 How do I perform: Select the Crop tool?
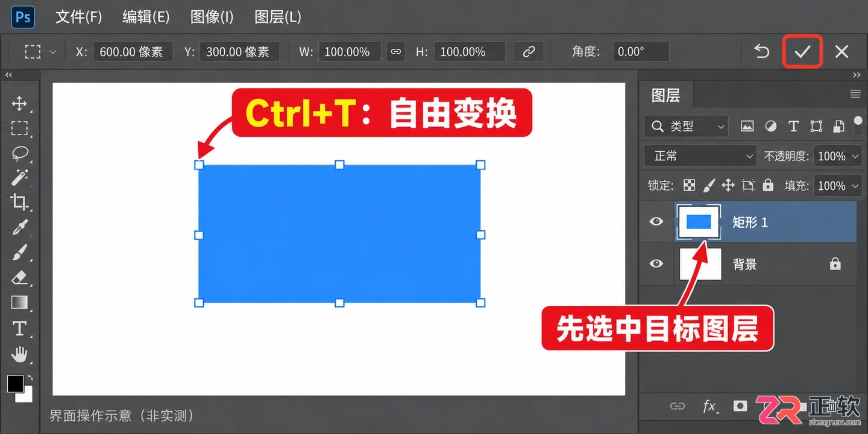tap(19, 203)
